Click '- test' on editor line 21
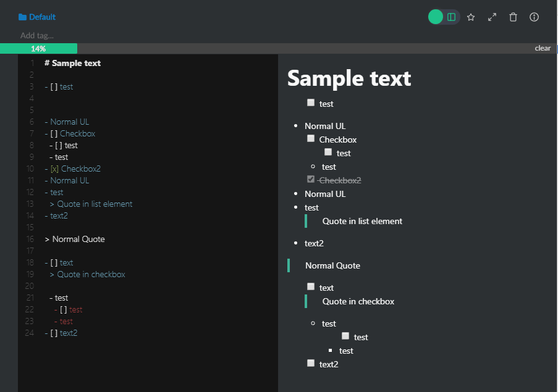Viewport: 558px width, 392px height. (x=59, y=298)
